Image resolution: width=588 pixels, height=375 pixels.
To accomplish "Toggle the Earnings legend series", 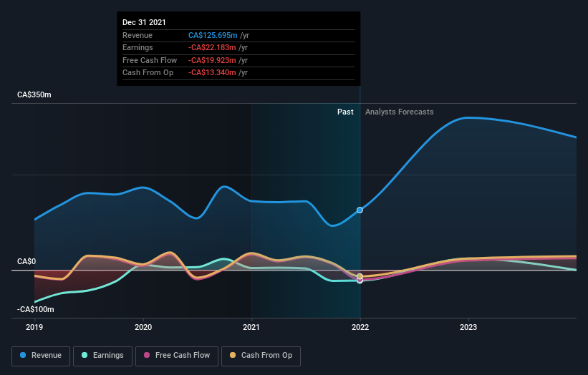I will [x=102, y=356].
